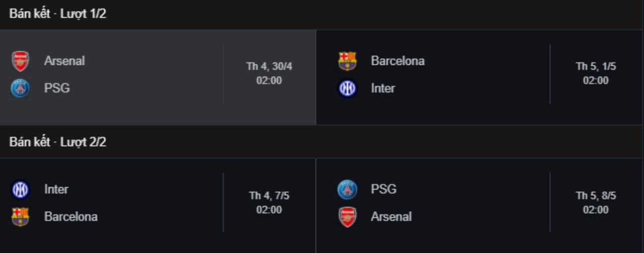This screenshot has width=644, height=253.
Task: Click the 'Th 4, 7/5 02:00' kickoff time
Action: tap(269, 203)
